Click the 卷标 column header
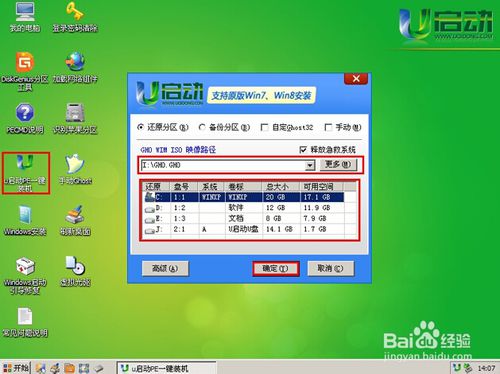Image resolution: width=500 pixels, height=374 pixels. [244, 187]
